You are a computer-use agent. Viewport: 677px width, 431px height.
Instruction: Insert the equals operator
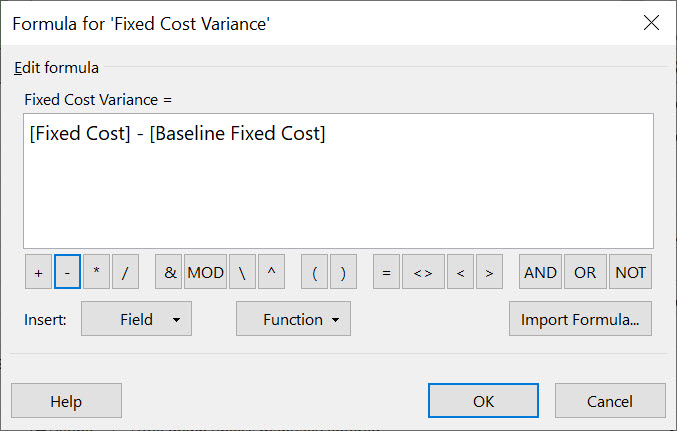click(x=386, y=272)
